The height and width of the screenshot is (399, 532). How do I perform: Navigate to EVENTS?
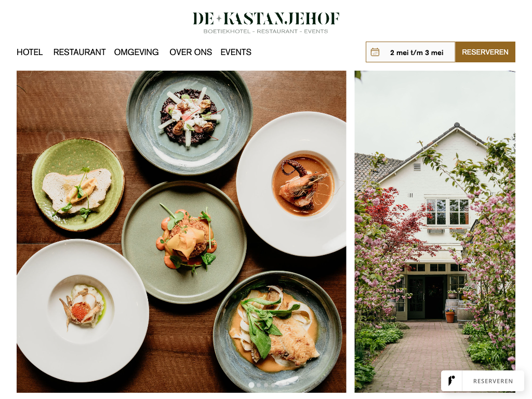236,52
